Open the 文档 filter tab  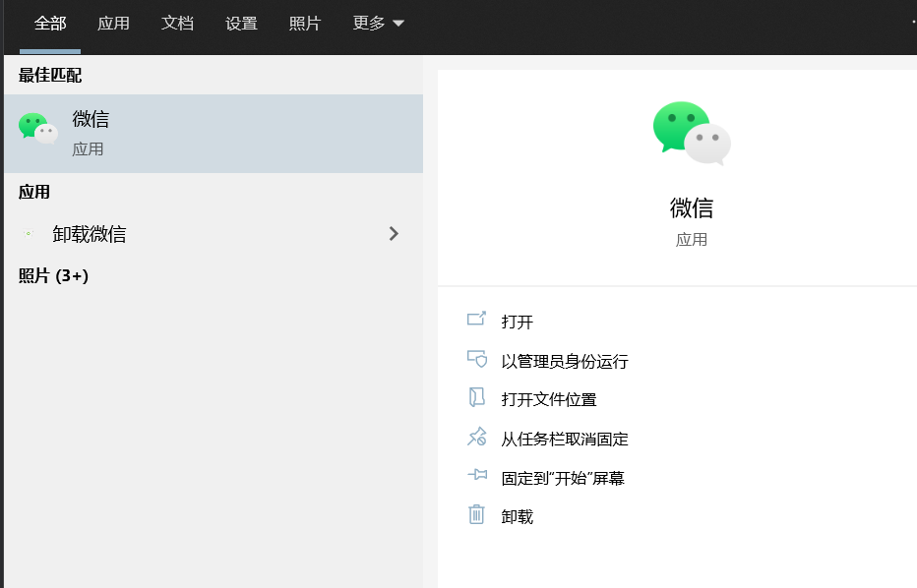click(177, 24)
